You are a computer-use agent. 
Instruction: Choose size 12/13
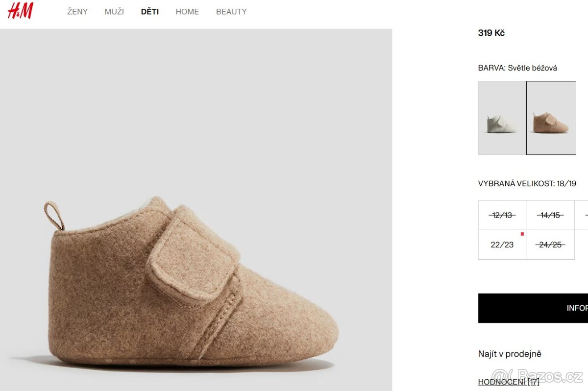502,215
